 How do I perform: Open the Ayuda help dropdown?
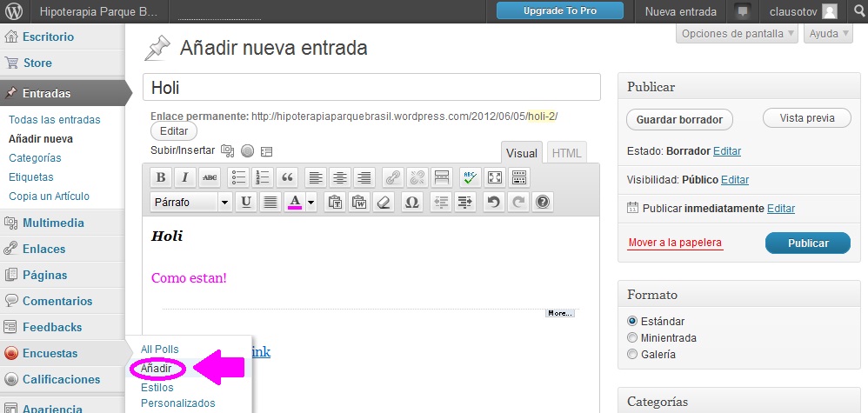point(827,34)
